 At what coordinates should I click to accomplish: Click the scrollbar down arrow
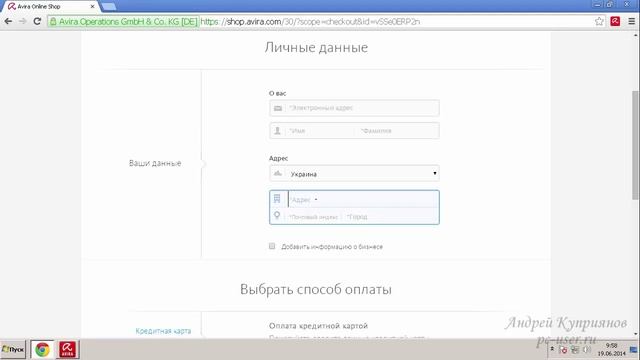point(636,334)
